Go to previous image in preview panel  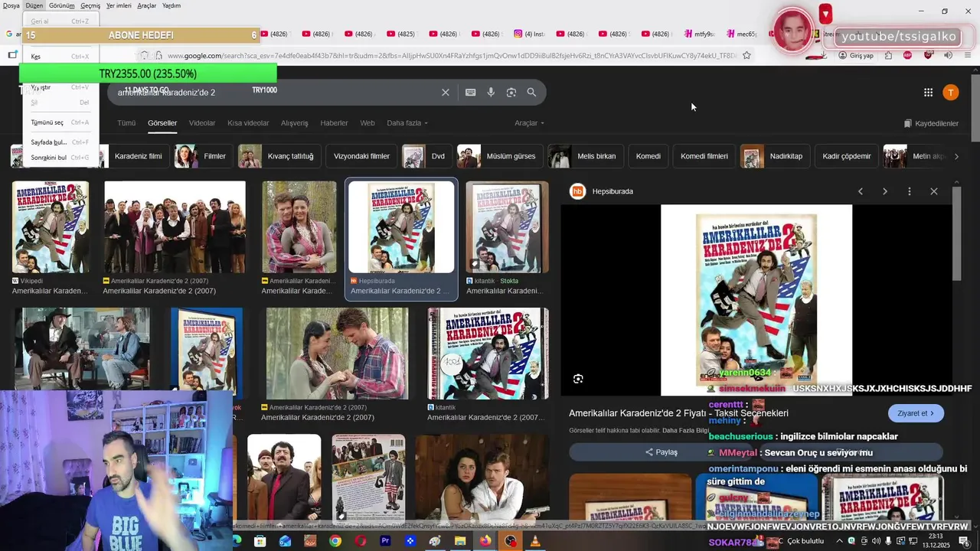[861, 191]
